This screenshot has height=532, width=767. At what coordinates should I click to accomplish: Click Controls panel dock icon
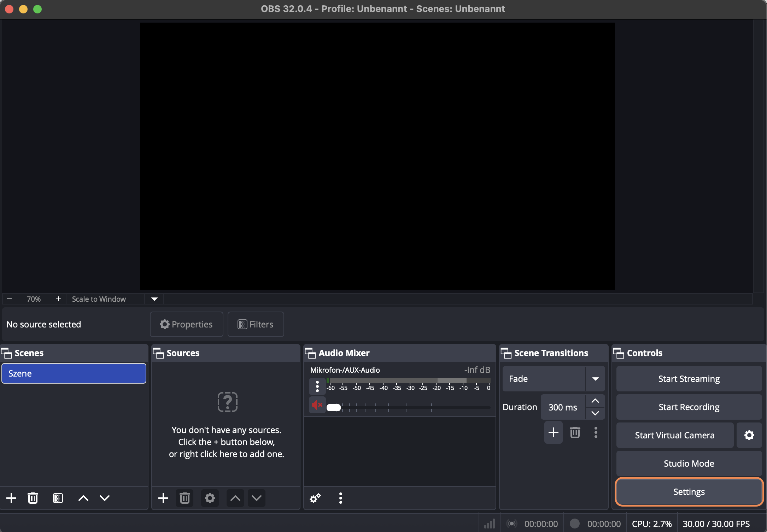619,353
